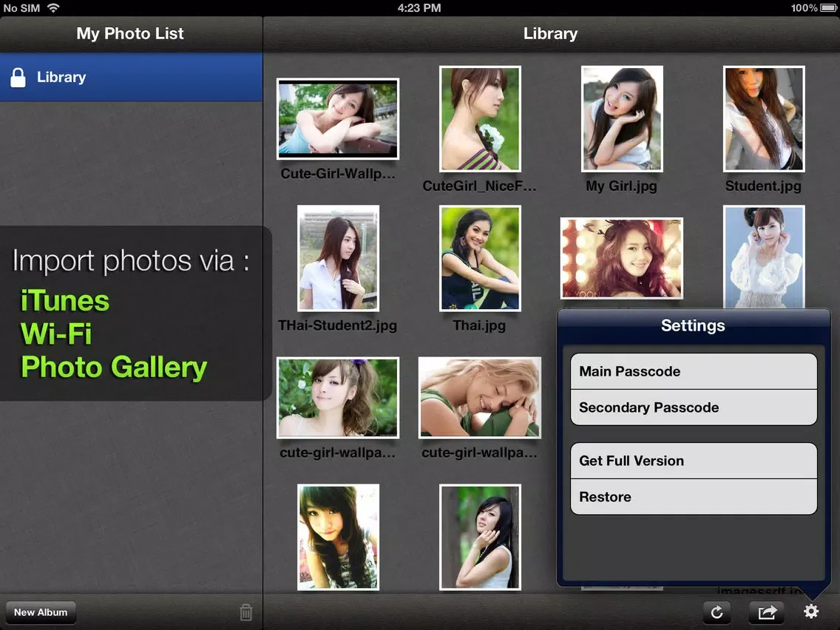This screenshot has height=630, width=840.
Task: Open Main Passcode setting
Action: click(694, 371)
